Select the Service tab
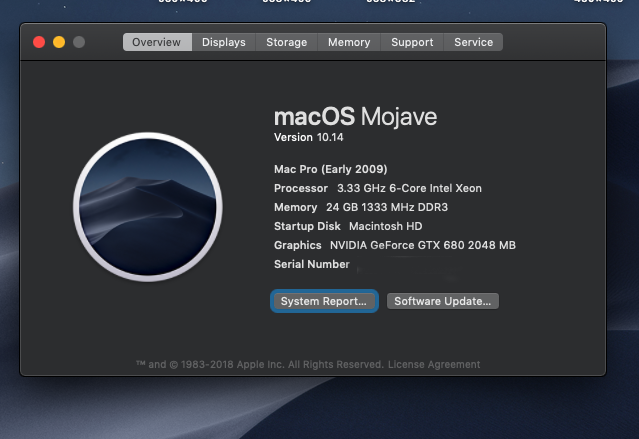 473,42
